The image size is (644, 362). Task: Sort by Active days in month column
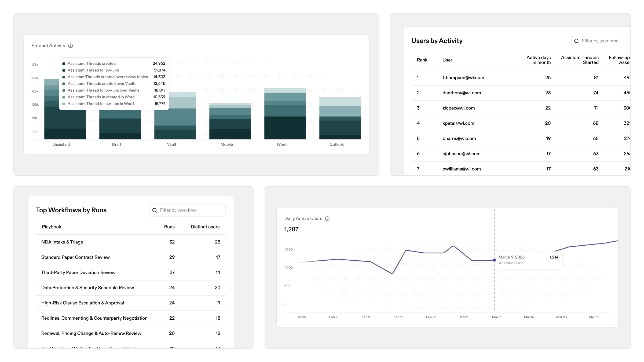tap(538, 60)
